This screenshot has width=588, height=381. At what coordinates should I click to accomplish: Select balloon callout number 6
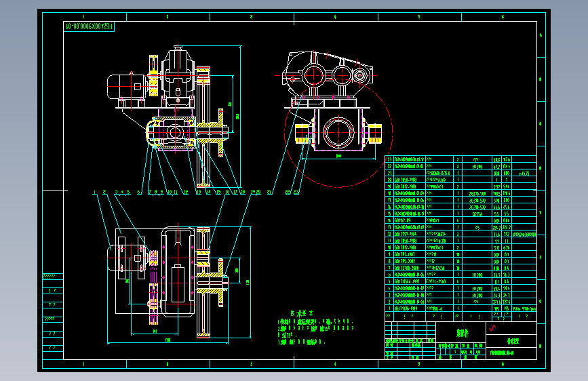139,192
